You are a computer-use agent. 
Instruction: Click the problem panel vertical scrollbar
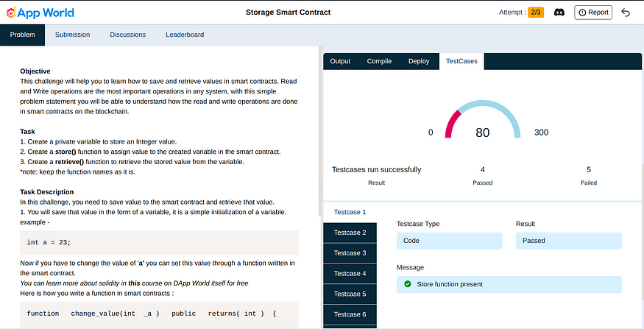click(x=319, y=132)
